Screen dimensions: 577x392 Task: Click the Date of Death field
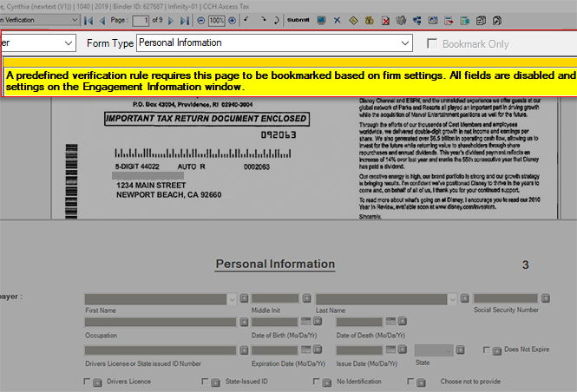tap(359, 322)
